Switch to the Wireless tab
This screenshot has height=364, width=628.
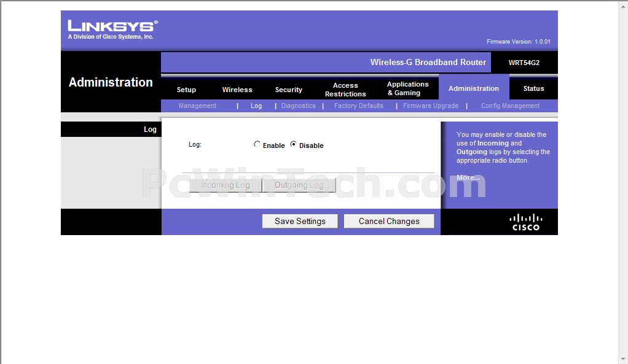point(237,90)
